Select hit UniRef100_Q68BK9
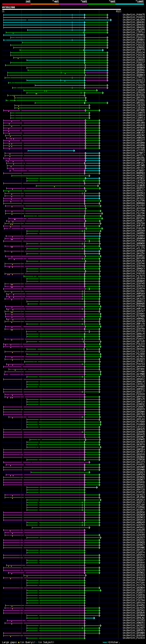 [134, 67]
